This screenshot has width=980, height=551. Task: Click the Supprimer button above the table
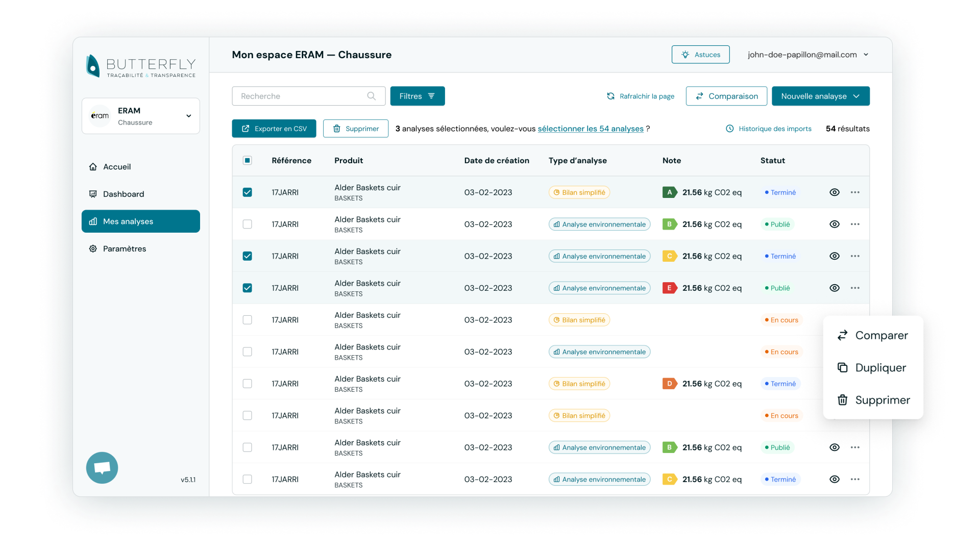(x=356, y=129)
